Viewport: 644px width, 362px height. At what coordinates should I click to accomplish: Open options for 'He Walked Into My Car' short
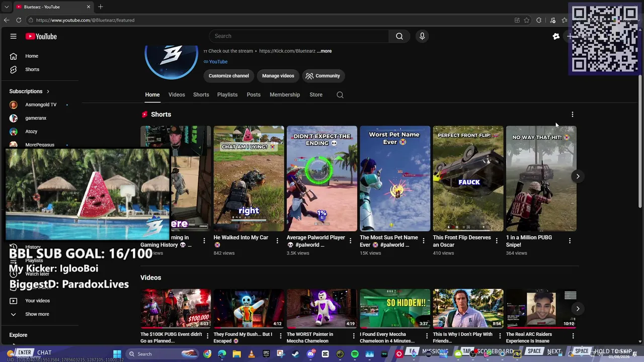coord(277,241)
